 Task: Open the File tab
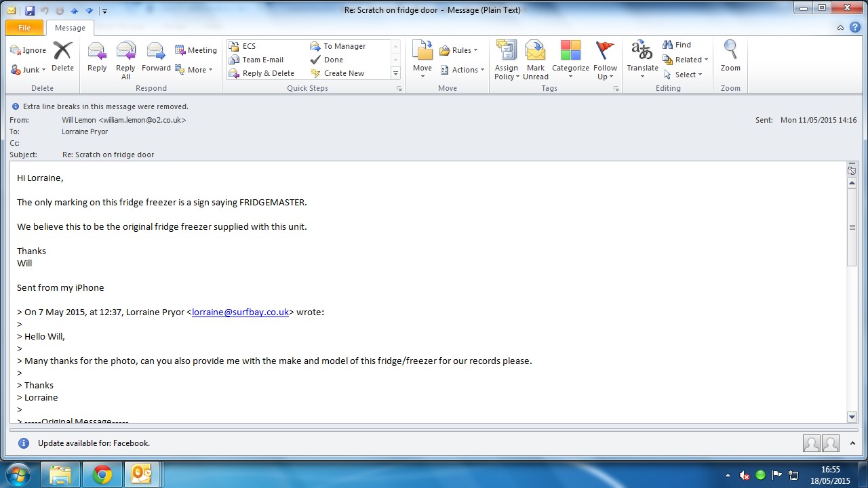[24, 28]
